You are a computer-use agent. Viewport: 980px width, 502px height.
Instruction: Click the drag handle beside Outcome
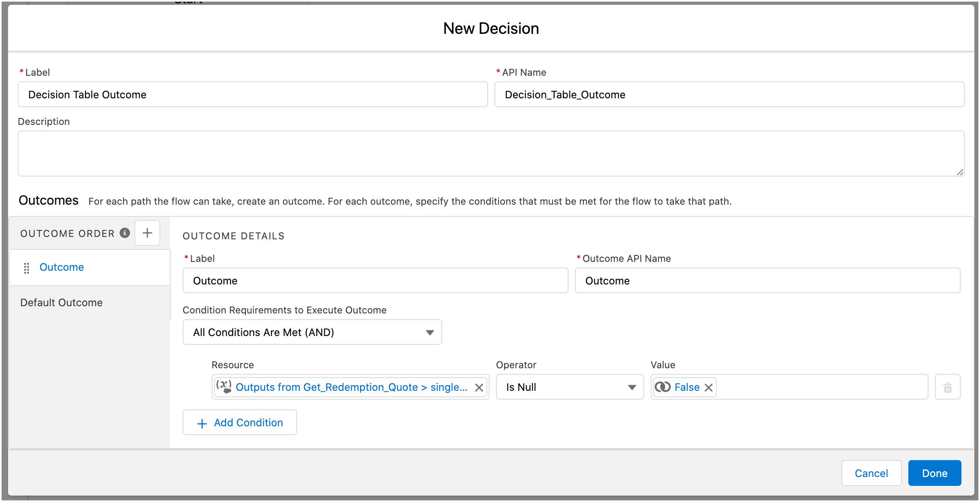27,268
